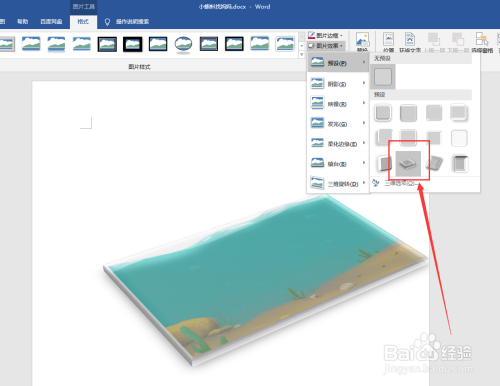Open the Picture Border (图片边框) dropdown
The width and height of the screenshot is (500, 386).
[325, 35]
